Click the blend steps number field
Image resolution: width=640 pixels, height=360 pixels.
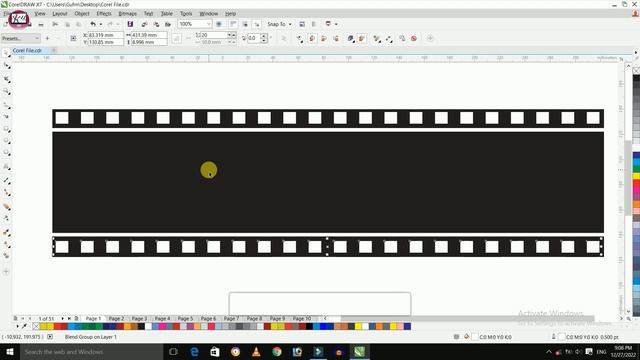pos(213,36)
